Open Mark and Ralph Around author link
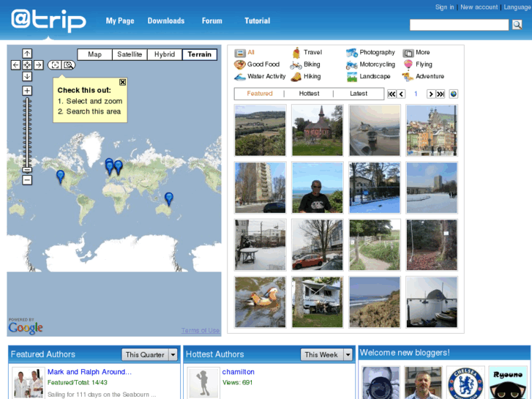 89,372
